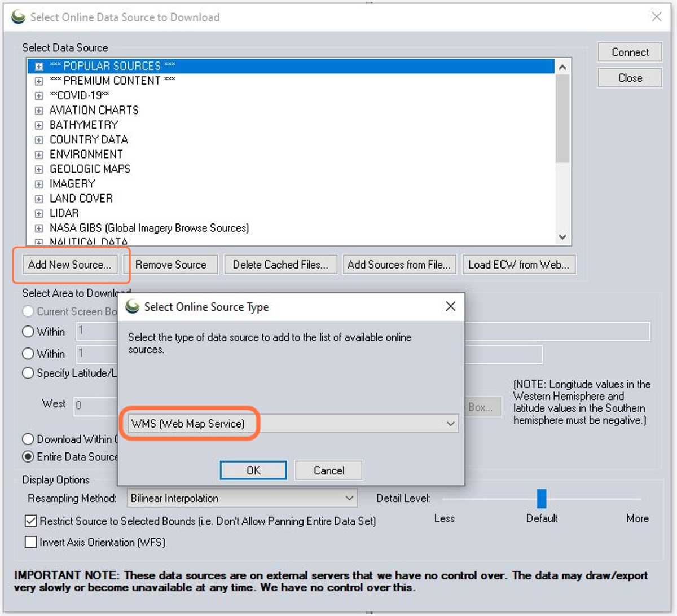Click the Delete Cached Files button

coord(280,265)
